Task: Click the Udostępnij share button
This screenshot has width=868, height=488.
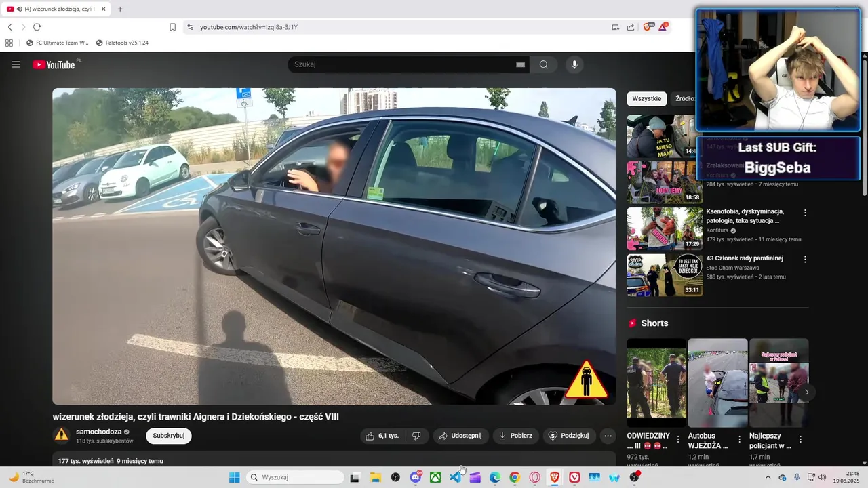Action: (460, 436)
